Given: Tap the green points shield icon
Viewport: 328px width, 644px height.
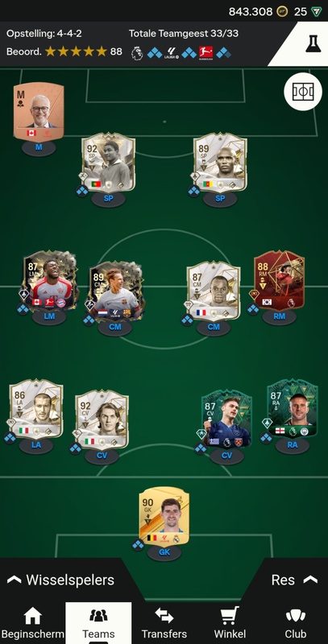Looking at the screenshot, I should tap(317, 11).
